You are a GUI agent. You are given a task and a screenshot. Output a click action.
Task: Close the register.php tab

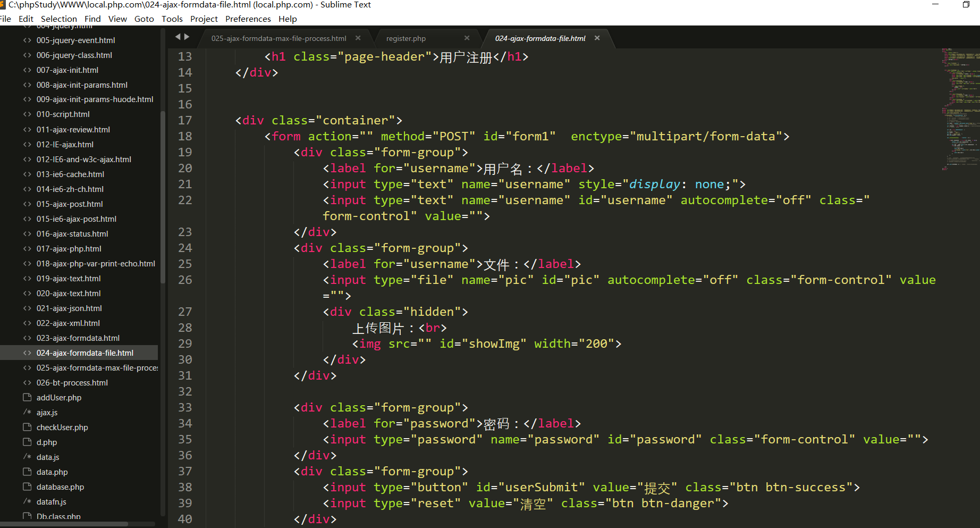pyautogui.click(x=467, y=38)
